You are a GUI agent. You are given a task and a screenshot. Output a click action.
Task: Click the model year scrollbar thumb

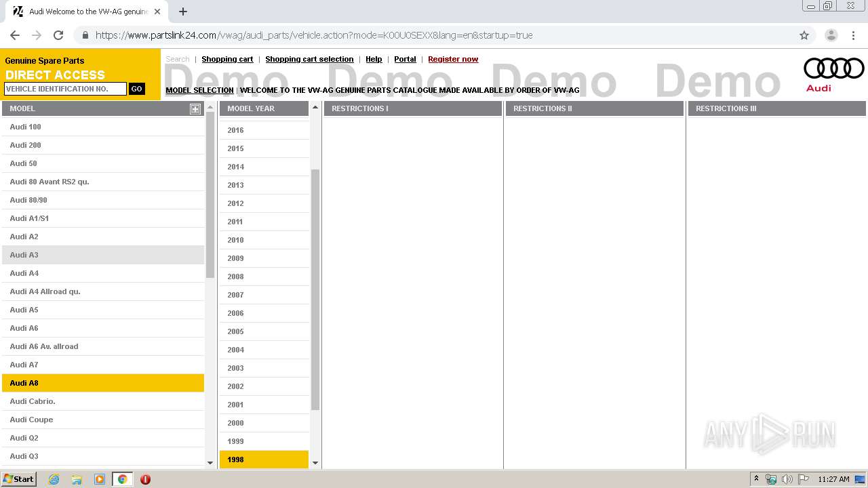pyautogui.click(x=315, y=289)
